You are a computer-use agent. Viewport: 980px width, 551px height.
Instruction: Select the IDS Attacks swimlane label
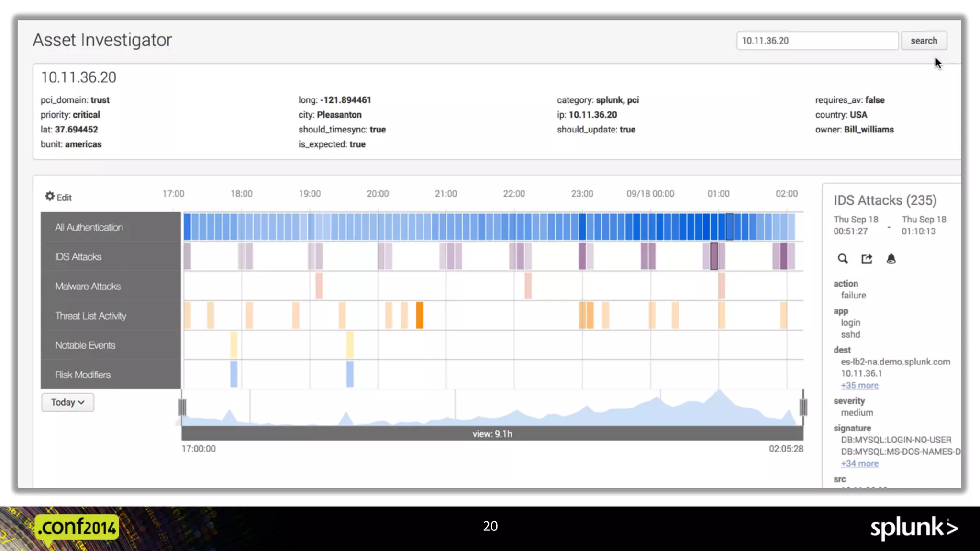(x=78, y=257)
